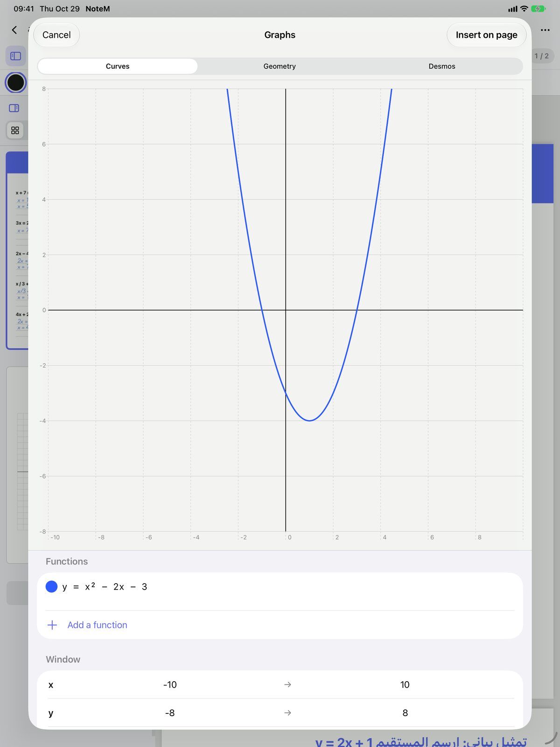Image resolution: width=560 pixels, height=747 pixels.
Task: Tap the back chevron in the background notebook
Action: pos(14,30)
